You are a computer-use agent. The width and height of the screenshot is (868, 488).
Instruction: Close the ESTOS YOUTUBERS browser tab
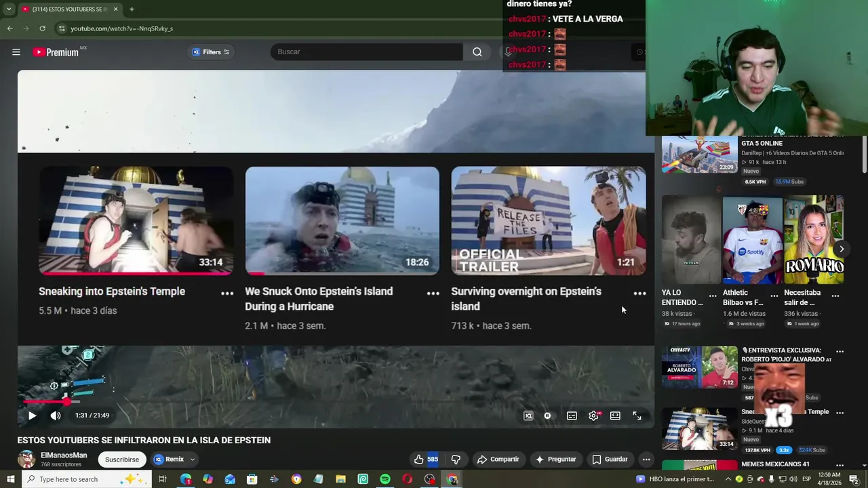coord(115,9)
